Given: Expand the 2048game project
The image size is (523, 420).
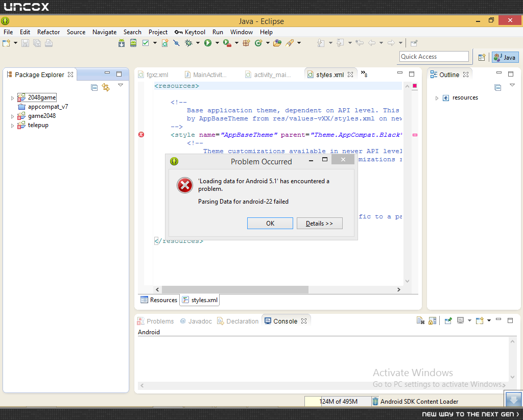Looking at the screenshot, I should [12, 98].
